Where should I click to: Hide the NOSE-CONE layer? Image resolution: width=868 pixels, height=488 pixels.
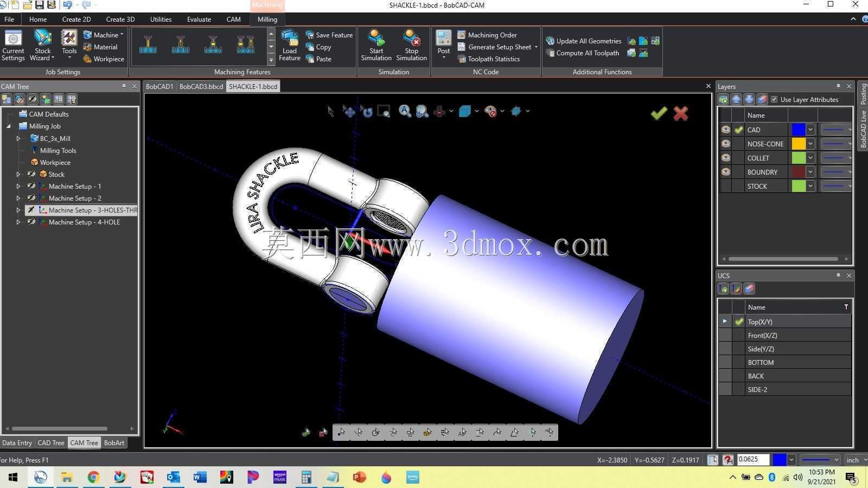pyautogui.click(x=725, y=144)
